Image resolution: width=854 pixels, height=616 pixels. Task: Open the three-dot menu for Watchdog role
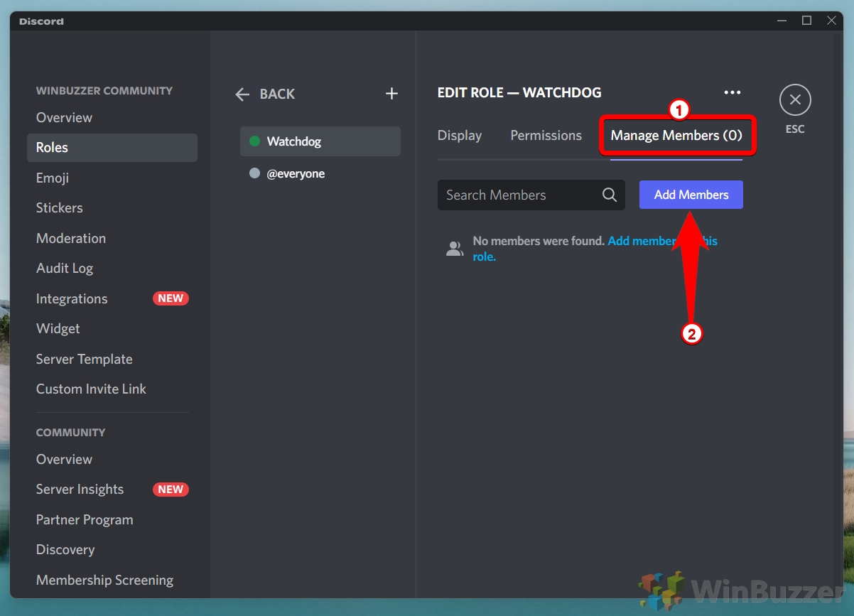tap(732, 92)
